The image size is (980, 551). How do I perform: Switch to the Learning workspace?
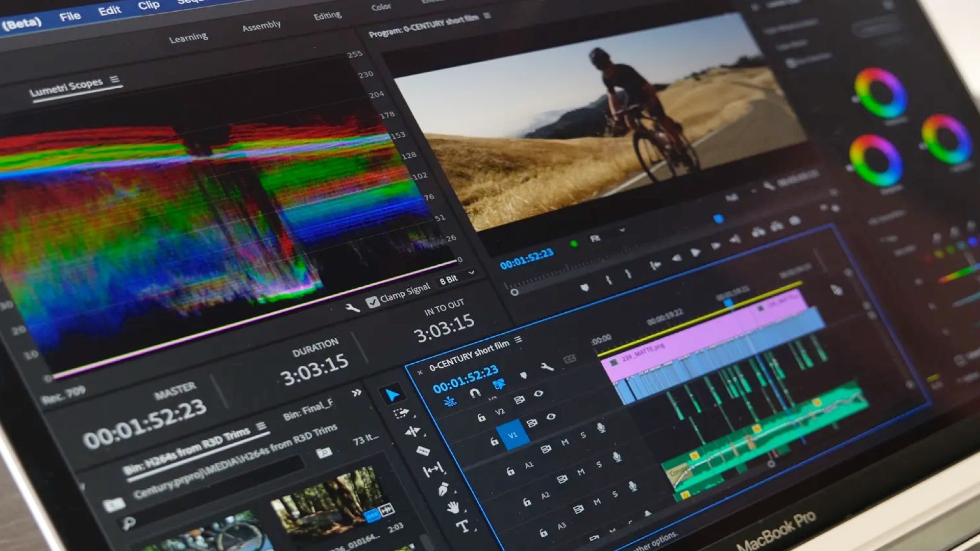[x=188, y=38]
